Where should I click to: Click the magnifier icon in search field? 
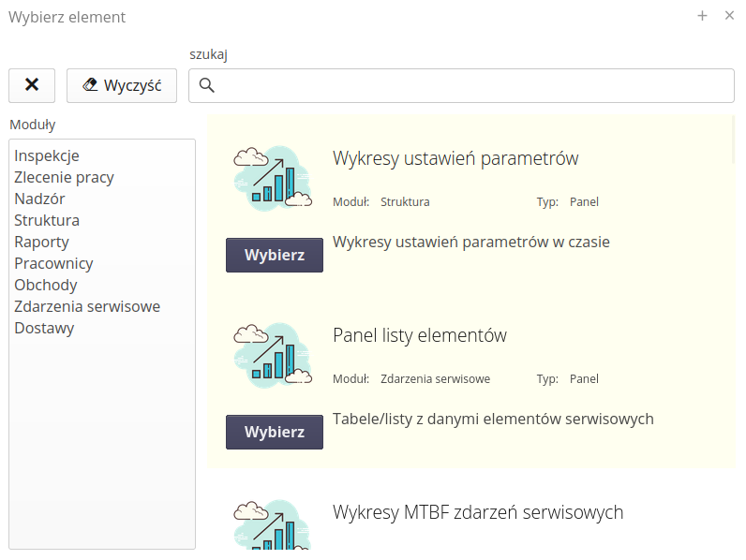tap(207, 86)
